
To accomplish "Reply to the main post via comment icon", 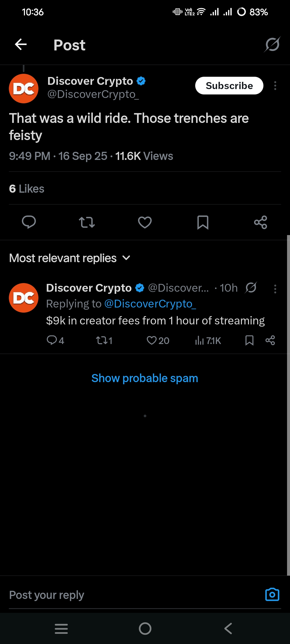I will (x=29, y=222).
